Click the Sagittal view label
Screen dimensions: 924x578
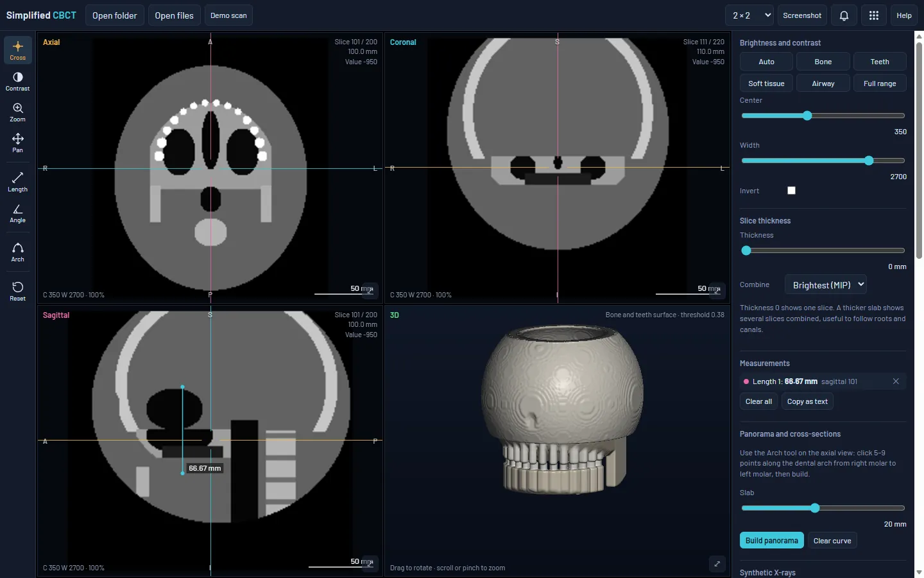[56, 315]
